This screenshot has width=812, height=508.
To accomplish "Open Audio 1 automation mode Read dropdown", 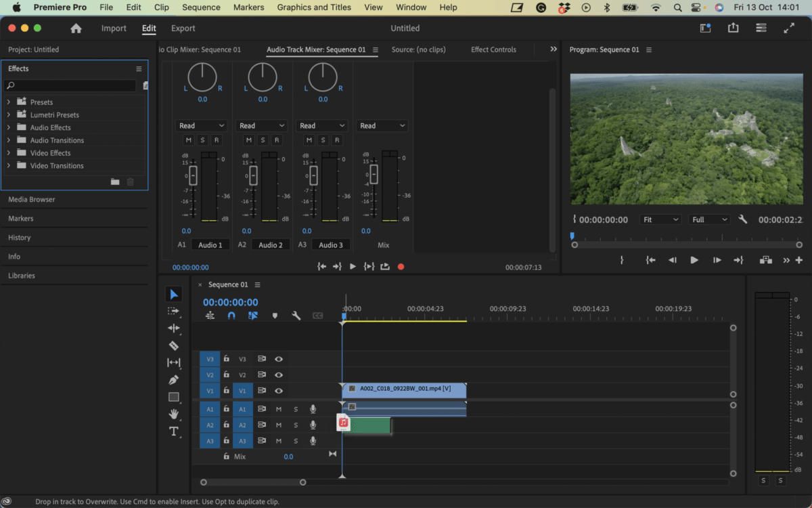I will [x=202, y=126].
